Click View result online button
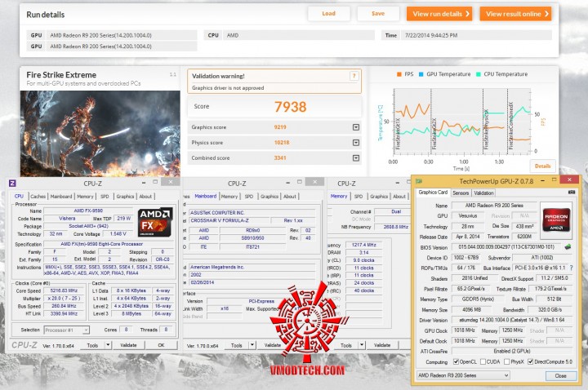 pyautogui.click(x=515, y=14)
